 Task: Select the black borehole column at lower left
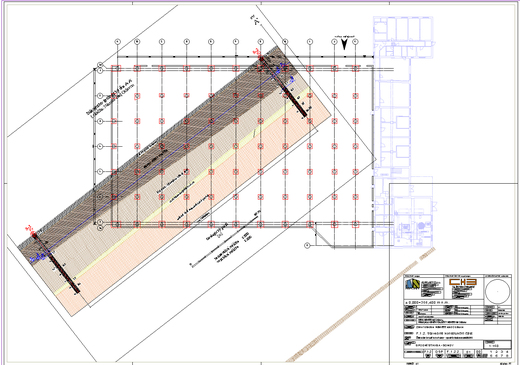point(56,264)
